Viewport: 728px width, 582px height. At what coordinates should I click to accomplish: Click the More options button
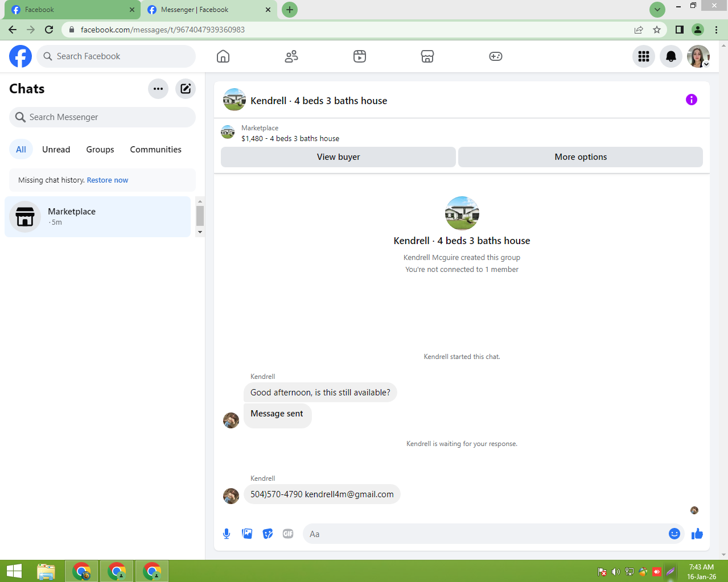(x=581, y=157)
